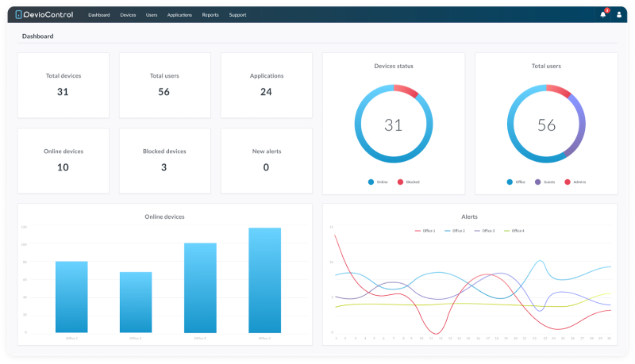635x364 pixels.
Task: Click the Office legend dot under Total users donut
Action: click(x=510, y=182)
